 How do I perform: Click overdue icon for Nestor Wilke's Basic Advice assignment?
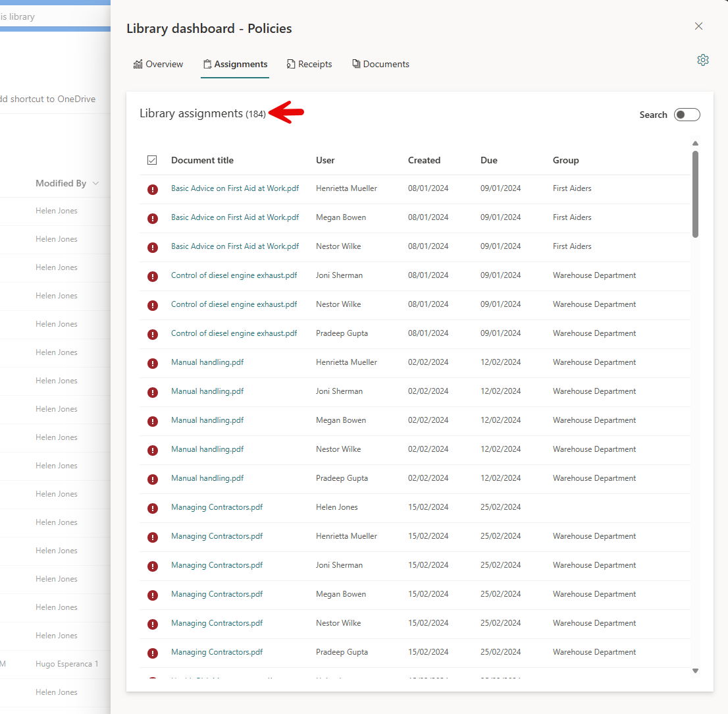pyautogui.click(x=152, y=248)
